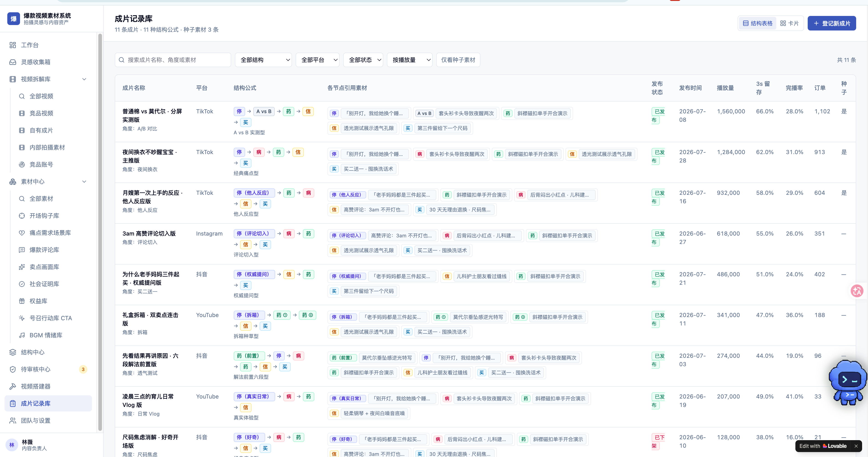868x457 pixels.
Task: Open the 灵感收集箱 inbox icon
Action: 13,62
